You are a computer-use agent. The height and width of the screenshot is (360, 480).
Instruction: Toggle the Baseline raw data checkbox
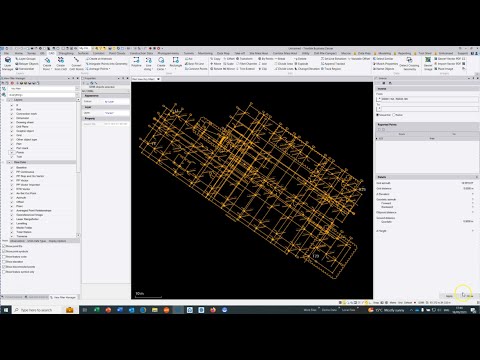[x=12, y=168]
